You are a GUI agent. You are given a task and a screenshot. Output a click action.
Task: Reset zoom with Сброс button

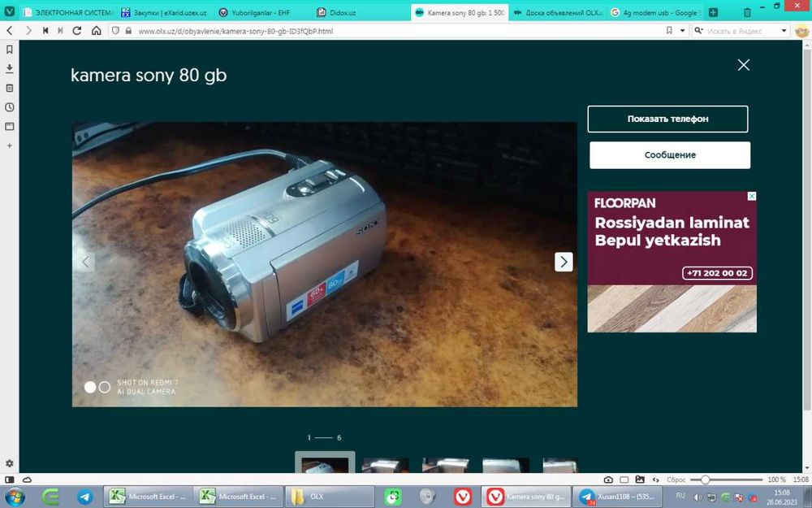676,480
